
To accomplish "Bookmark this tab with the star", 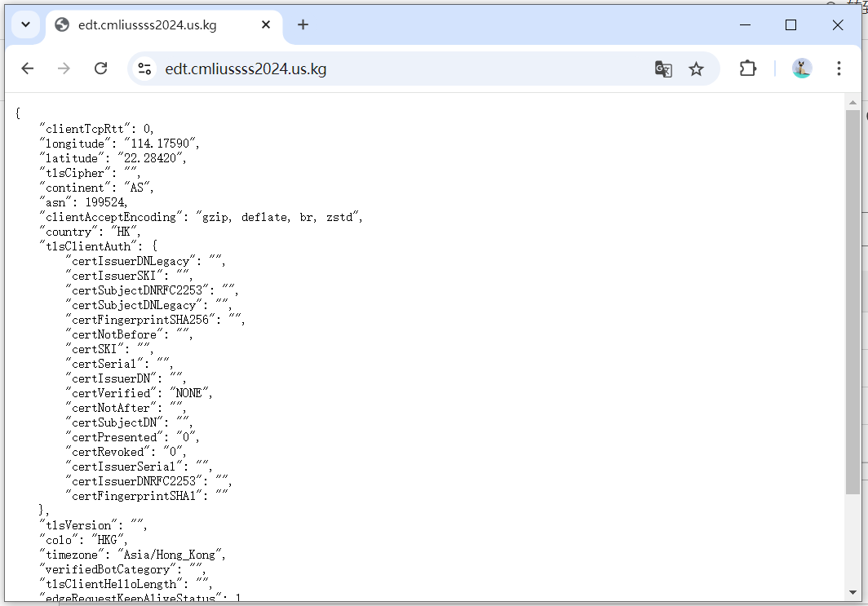I will click(696, 69).
